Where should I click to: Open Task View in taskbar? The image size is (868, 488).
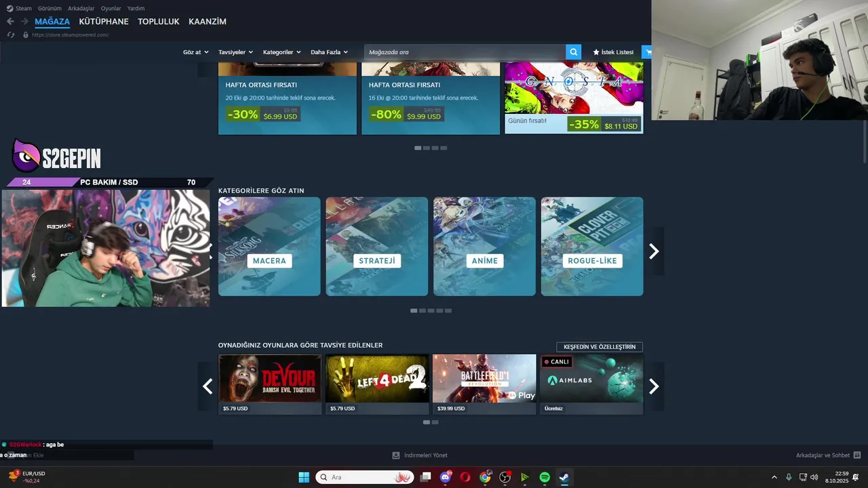tap(426, 477)
